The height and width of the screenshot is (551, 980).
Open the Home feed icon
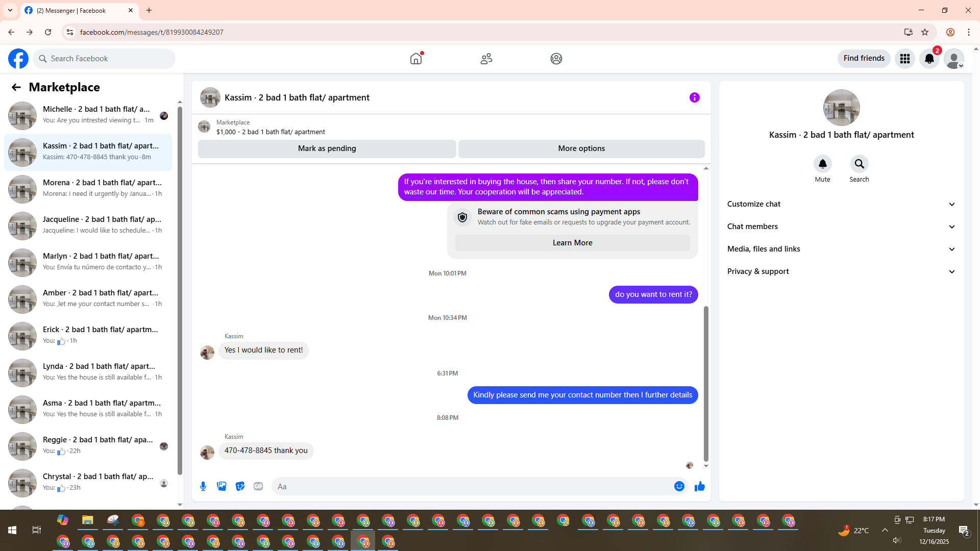(x=416, y=59)
